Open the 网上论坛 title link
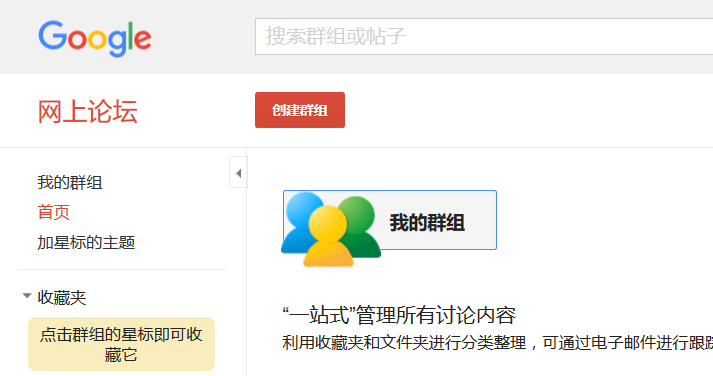Screen dimensions: 713x376 pyautogui.click(x=87, y=111)
